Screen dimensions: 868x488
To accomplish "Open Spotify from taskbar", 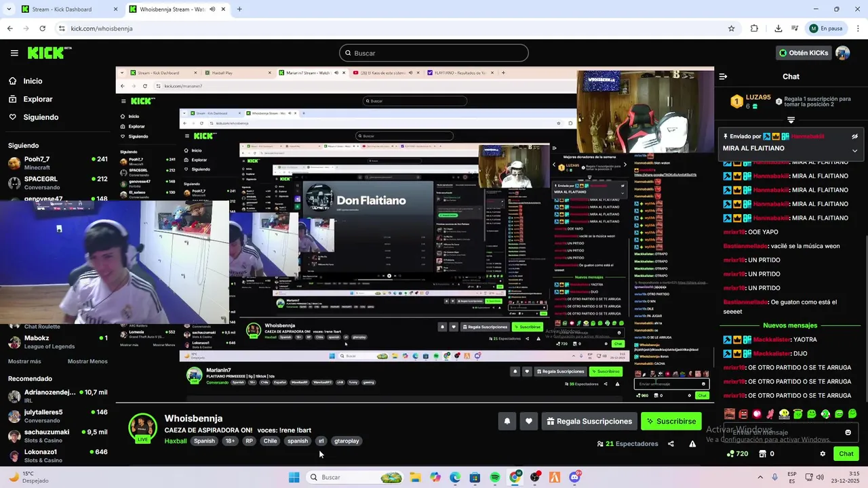I will (495, 477).
